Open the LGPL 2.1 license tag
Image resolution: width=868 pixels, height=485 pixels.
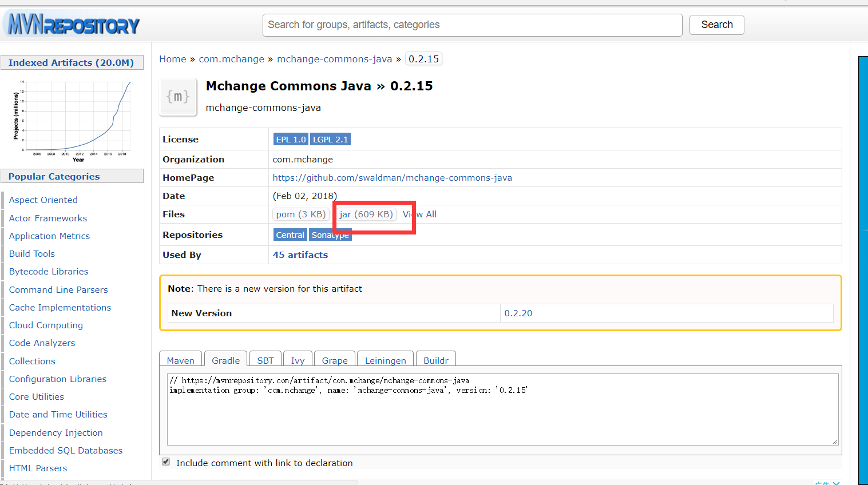[330, 139]
